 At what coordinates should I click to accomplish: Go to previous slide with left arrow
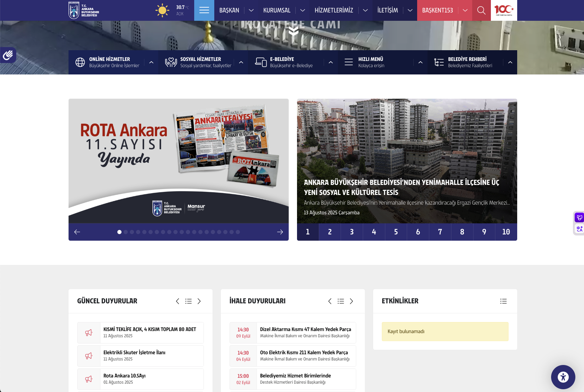click(x=77, y=232)
